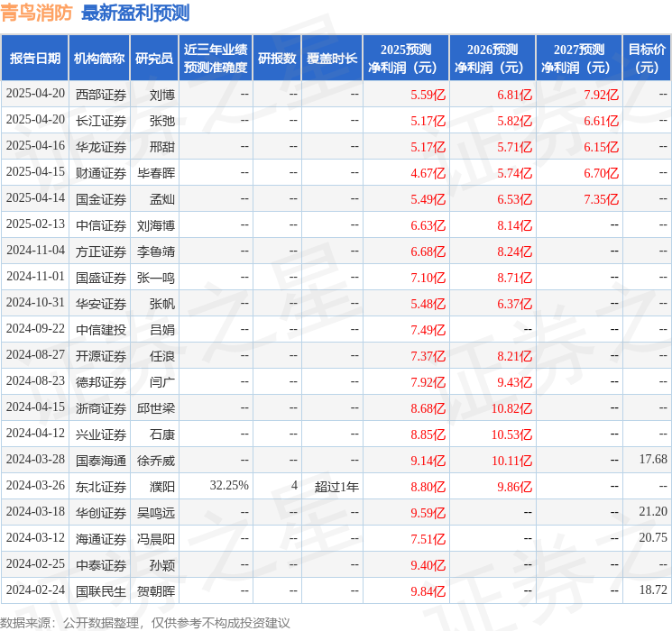The image size is (672, 631).
Task: Click researcher name 吴鸣远
Action: pos(156,513)
